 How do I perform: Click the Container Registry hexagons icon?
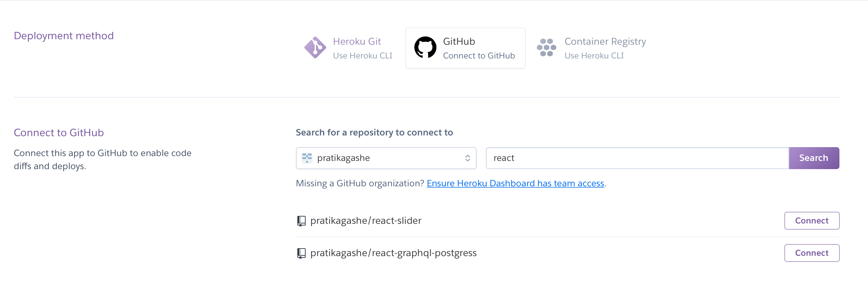point(547,47)
